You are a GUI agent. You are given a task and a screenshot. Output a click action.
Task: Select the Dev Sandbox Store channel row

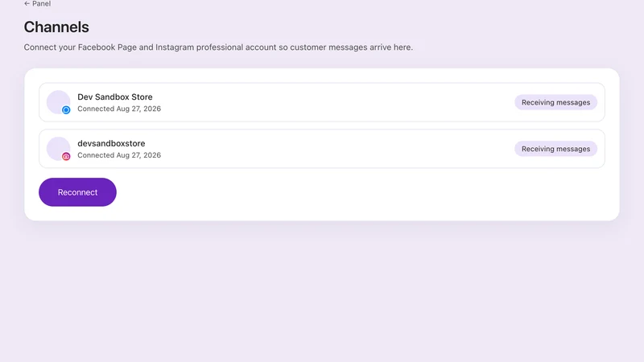[x=321, y=102]
